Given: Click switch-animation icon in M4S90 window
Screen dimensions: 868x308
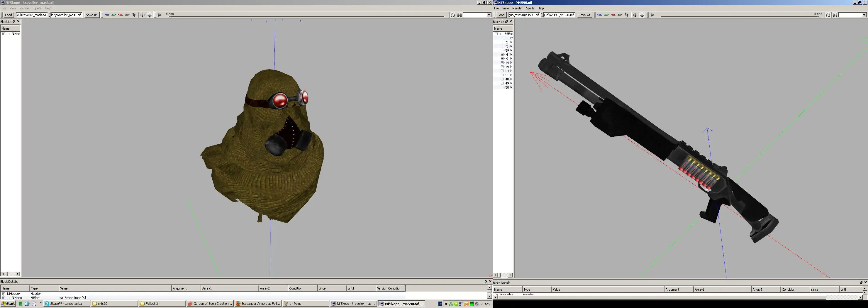Looking at the screenshot, I should click(835, 15).
